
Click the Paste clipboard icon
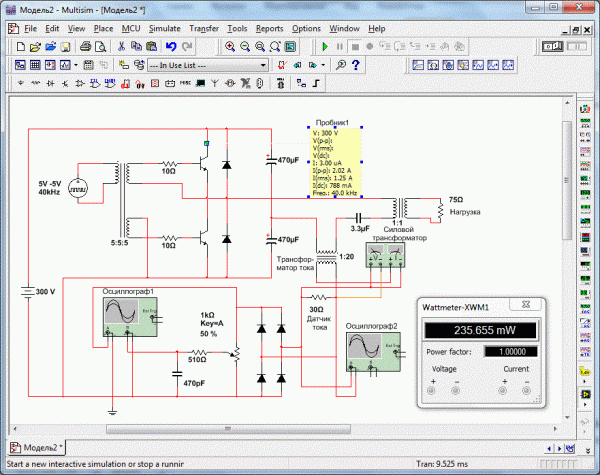(152, 47)
